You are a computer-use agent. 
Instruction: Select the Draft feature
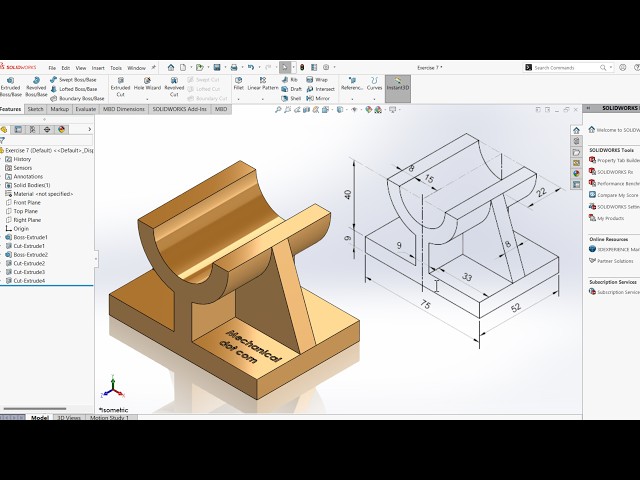[x=291, y=89]
